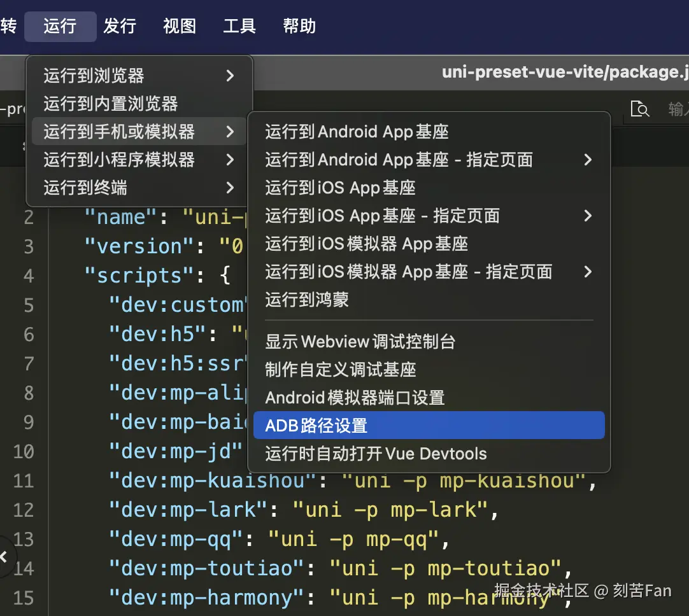
Task: Choose 运行到 iOS App 基座
Action: coord(339,188)
